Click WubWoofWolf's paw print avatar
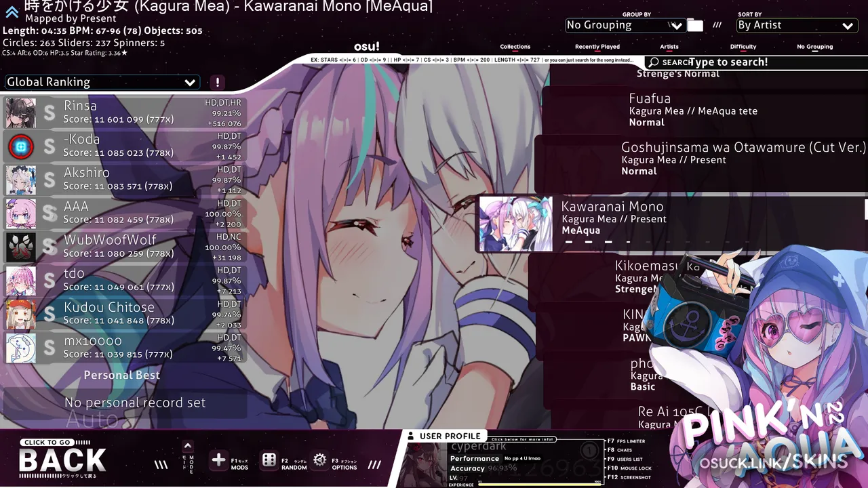 pos(21,247)
